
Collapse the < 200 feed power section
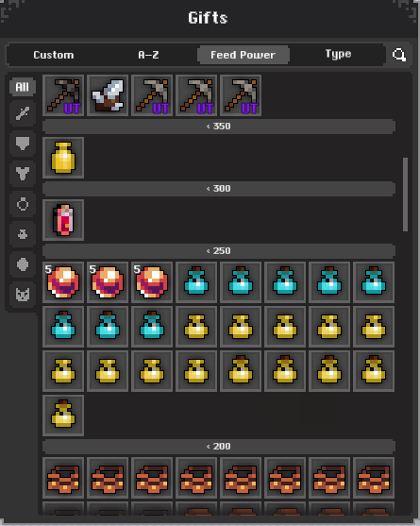point(219,447)
